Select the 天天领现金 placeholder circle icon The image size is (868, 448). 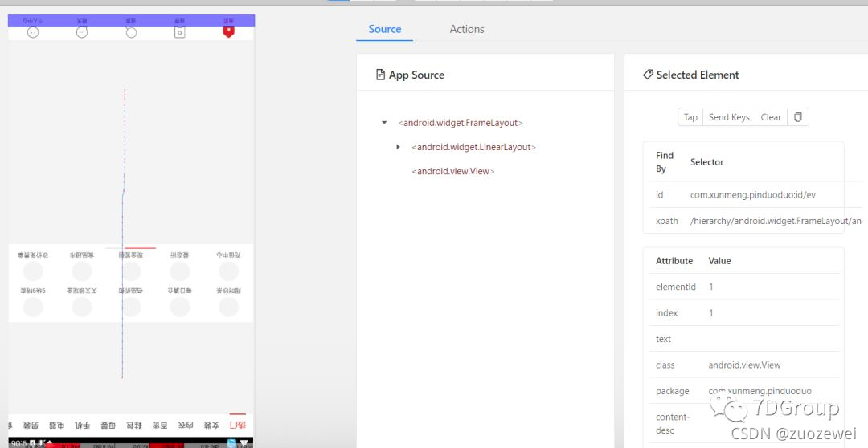(82, 307)
